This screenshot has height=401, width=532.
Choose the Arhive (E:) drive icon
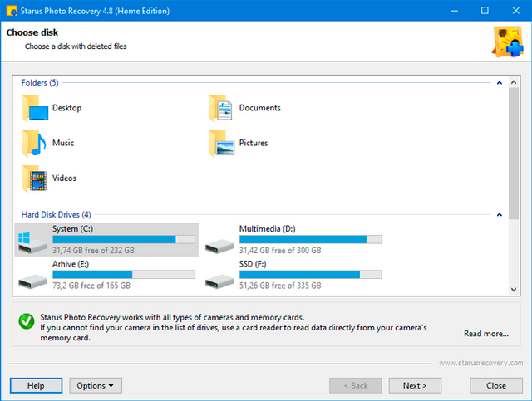coord(32,281)
